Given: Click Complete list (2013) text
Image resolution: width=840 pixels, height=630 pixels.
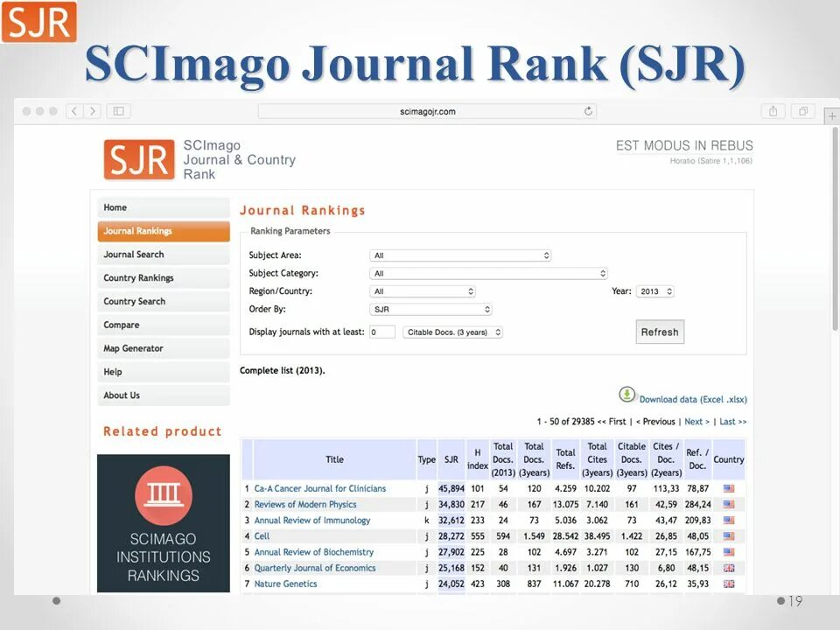Looking at the screenshot, I should point(283,371).
